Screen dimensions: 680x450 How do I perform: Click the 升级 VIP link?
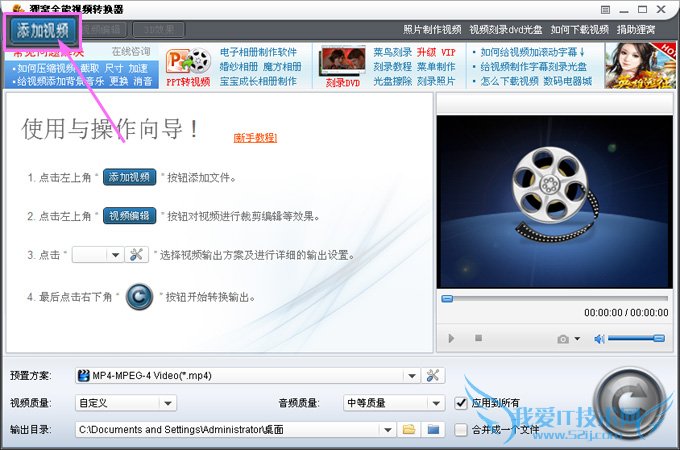[x=436, y=52]
